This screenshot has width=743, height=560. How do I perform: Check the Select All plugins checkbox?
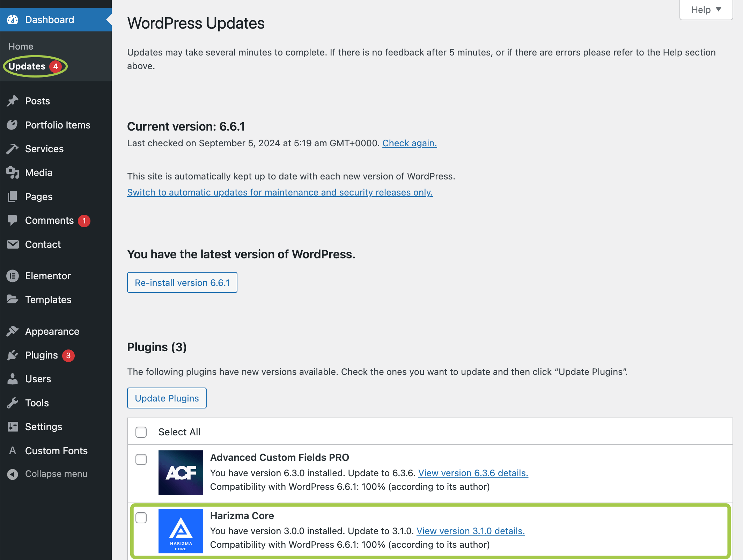[141, 432]
